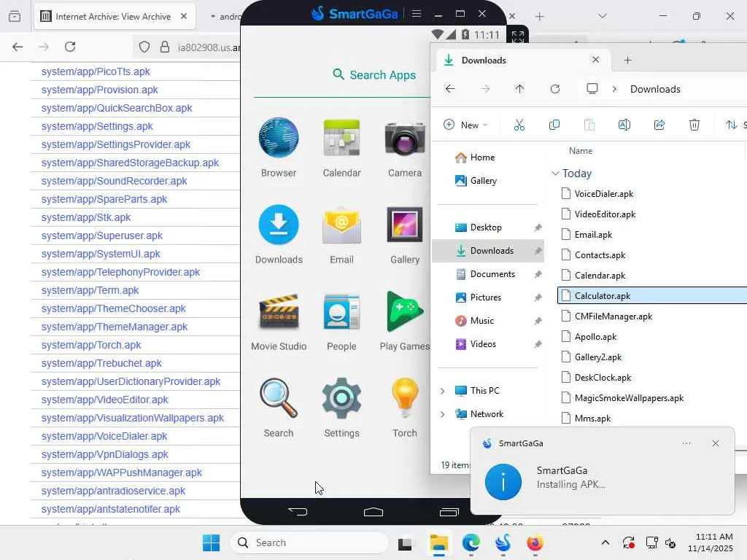Click Delete trash icon in Explorer
This screenshot has height=560, width=747.
pyautogui.click(x=694, y=125)
